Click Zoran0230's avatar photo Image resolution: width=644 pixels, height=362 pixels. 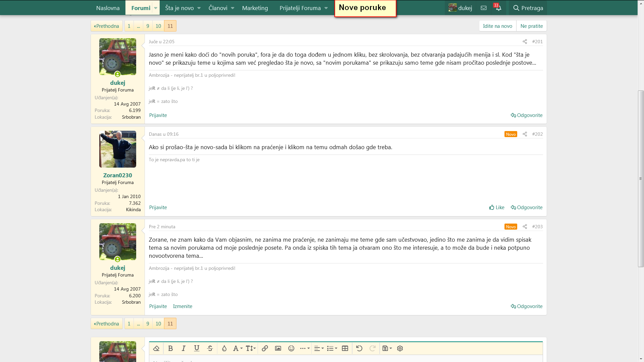coord(118,149)
